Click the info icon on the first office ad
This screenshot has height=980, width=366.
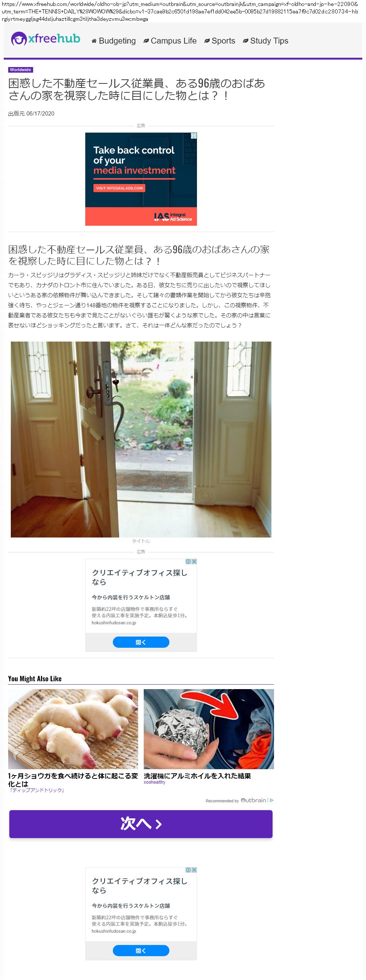[188, 562]
